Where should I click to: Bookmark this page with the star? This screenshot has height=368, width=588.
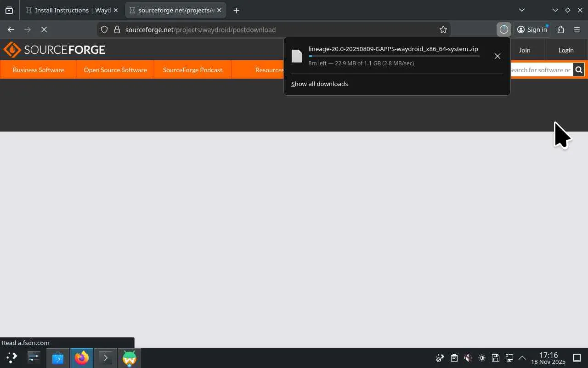pyautogui.click(x=443, y=29)
